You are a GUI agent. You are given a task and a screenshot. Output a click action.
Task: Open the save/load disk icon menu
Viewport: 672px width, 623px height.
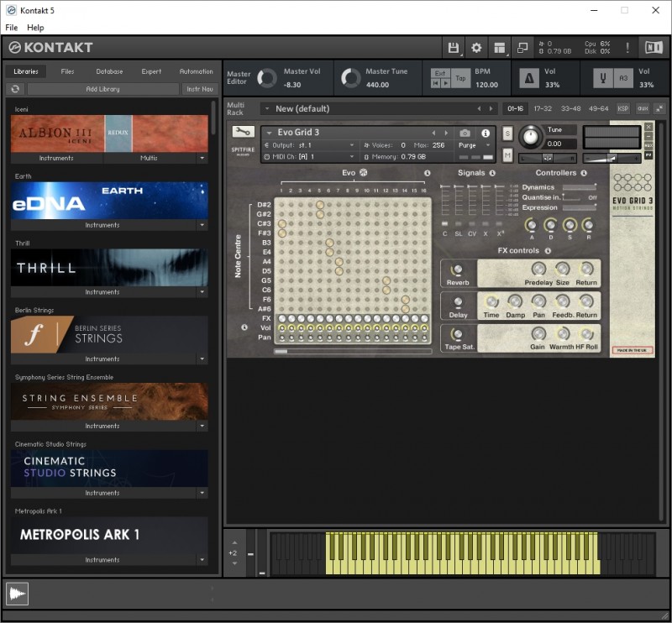click(x=453, y=48)
